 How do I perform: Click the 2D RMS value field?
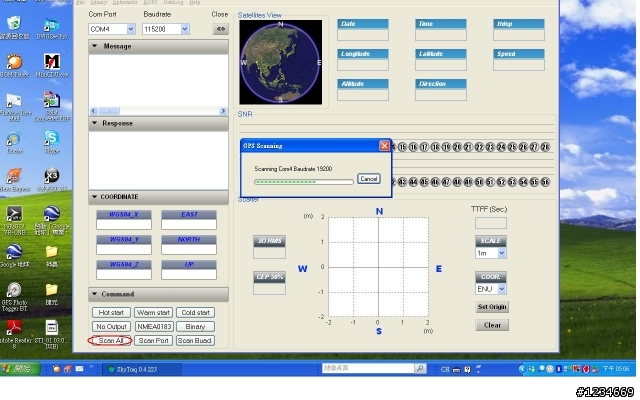tap(269, 253)
